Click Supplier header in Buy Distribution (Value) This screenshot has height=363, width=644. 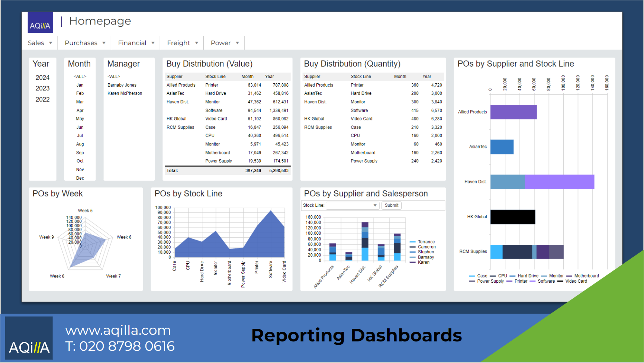[x=174, y=77]
